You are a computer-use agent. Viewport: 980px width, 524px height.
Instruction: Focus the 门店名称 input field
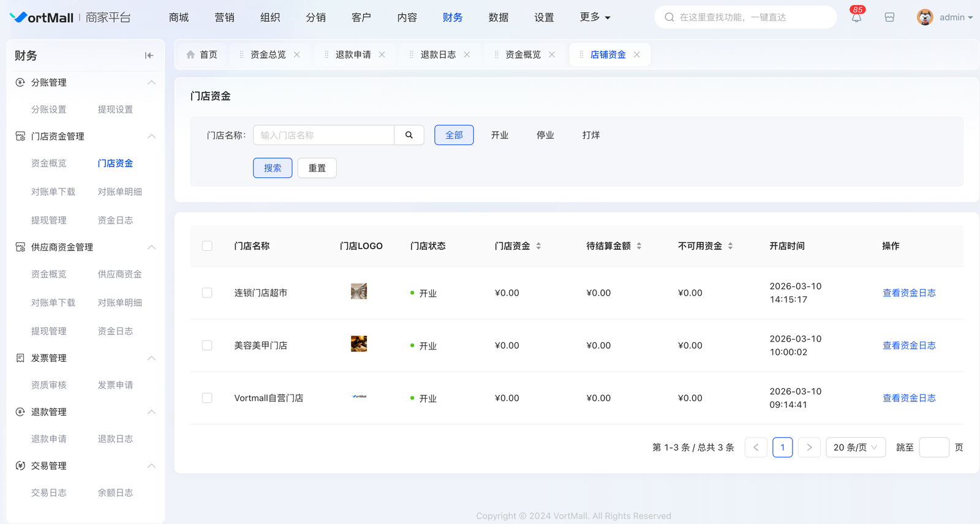coord(323,135)
